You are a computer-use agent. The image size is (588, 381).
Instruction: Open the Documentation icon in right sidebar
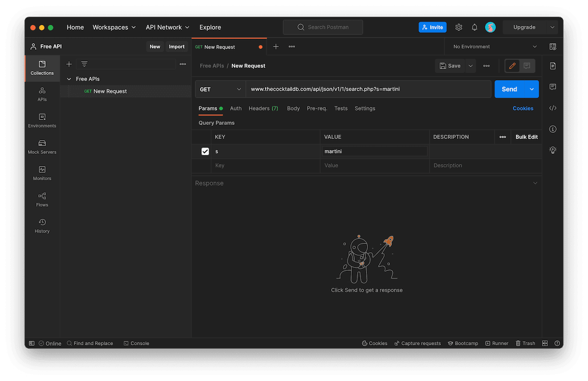[553, 66]
